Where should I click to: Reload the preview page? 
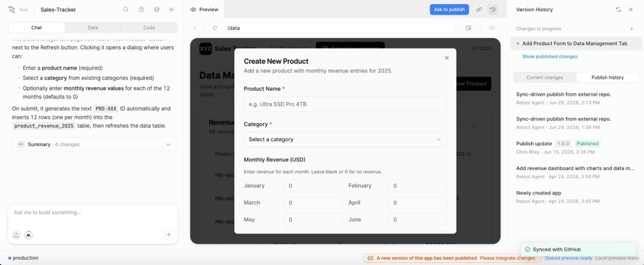215,28
